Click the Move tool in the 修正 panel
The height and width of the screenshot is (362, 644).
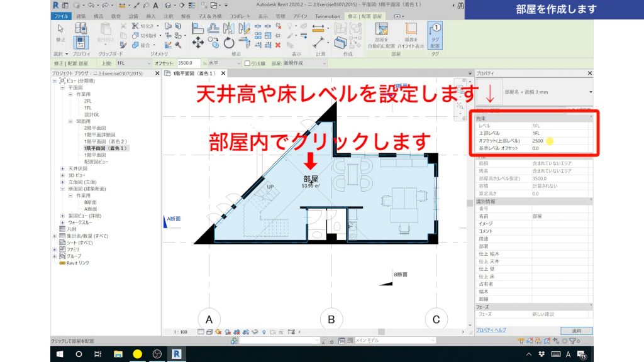pyautogui.click(x=198, y=42)
